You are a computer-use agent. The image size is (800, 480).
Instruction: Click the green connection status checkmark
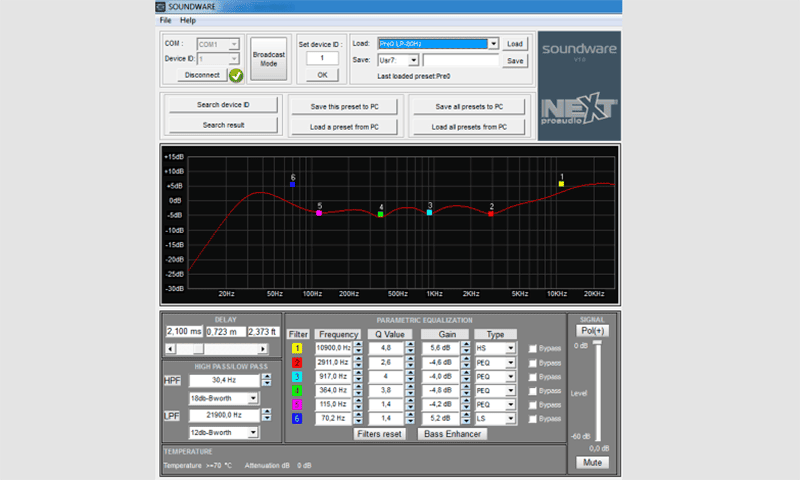point(236,75)
